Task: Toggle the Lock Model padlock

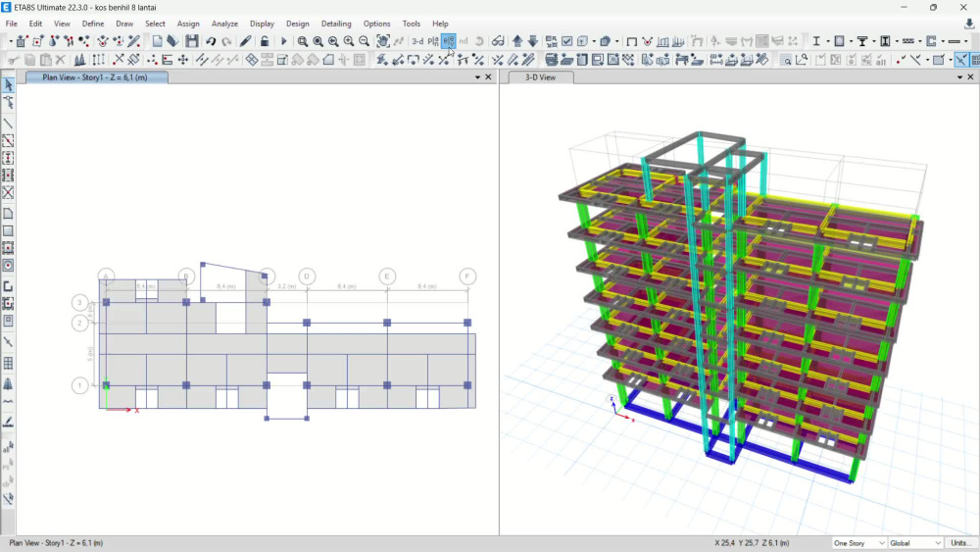Action: [265, 41]
